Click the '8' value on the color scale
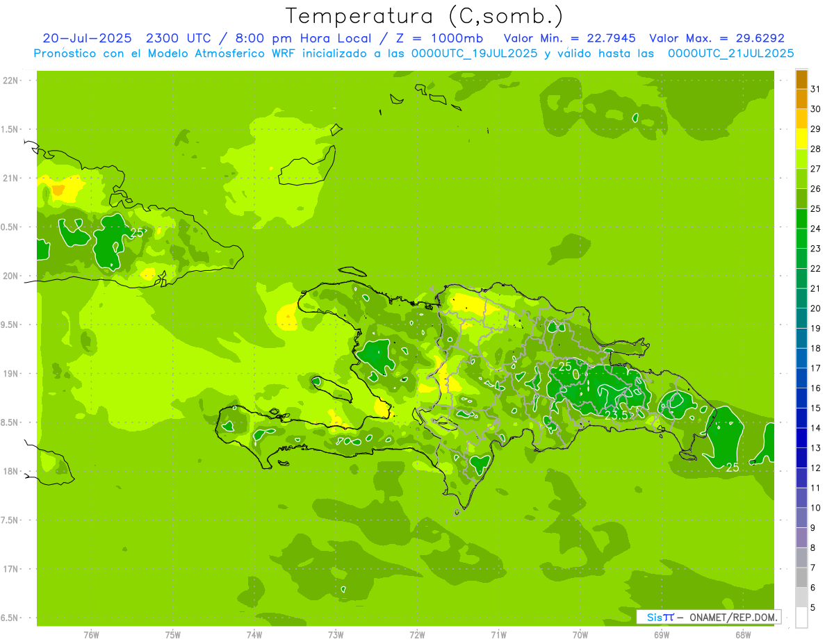834x644 pixels. [x=813, y=548]
